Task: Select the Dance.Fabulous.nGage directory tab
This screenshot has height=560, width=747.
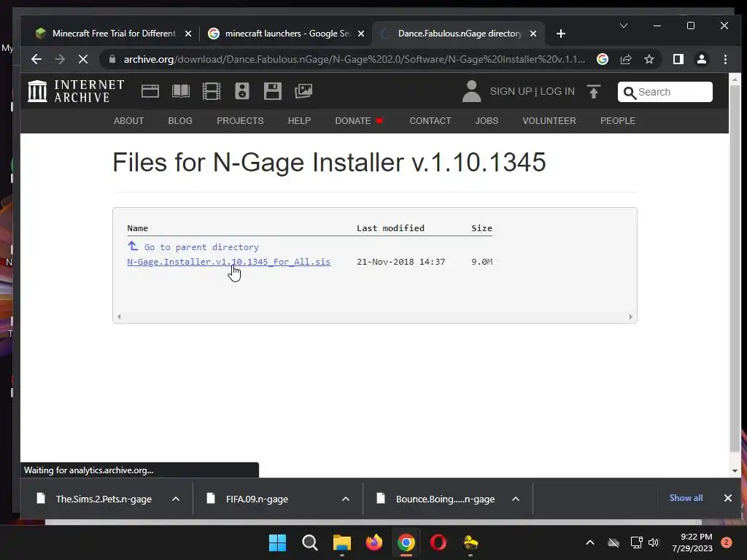Action: click(x=460, y=34)
